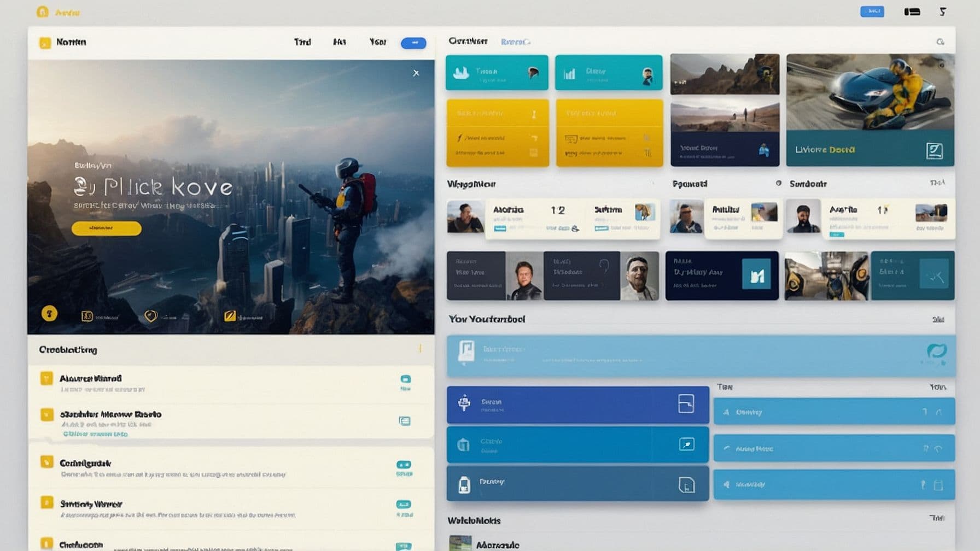Click the TaiA link beside Sordoatr
This screenshot has height=551, width=980.
pos(937,183)
